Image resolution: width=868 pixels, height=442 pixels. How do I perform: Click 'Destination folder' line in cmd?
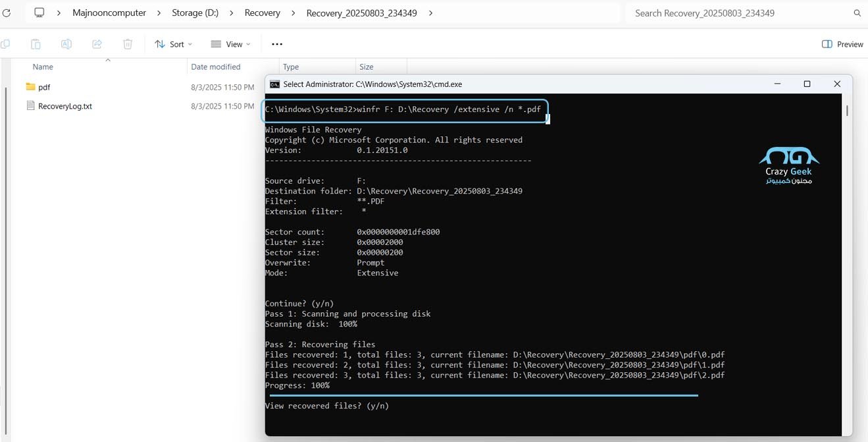[394, 191]
